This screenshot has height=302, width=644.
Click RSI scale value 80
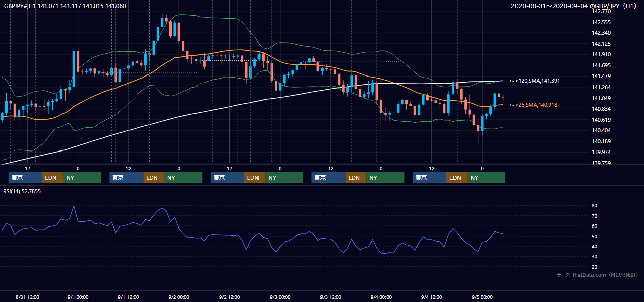click(x=595, y=206)
